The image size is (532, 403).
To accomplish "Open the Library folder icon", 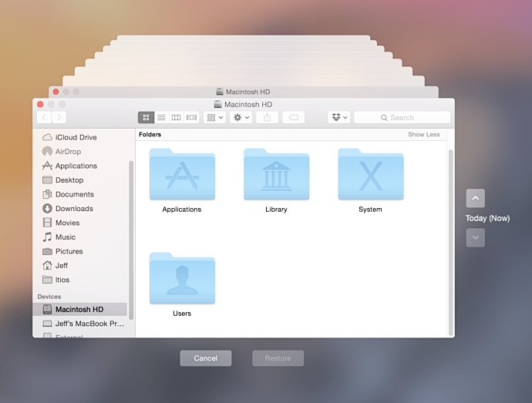I will click(276, 175).
